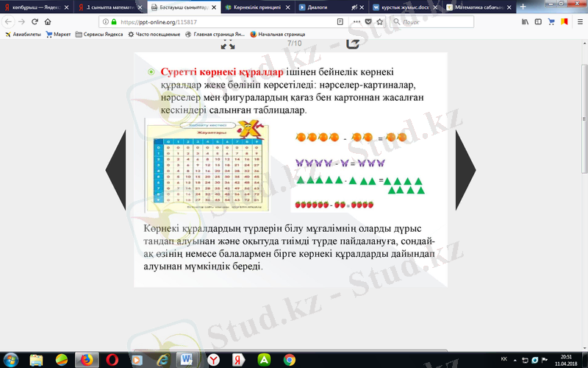Expand the slide to fullscreen
588x368 pixels.
[x=228, y=44]
